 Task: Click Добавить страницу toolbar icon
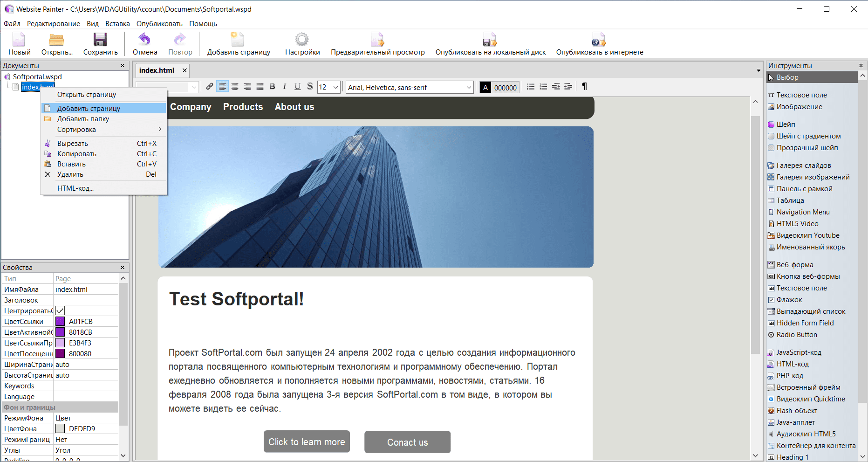[x=238, y=40]
